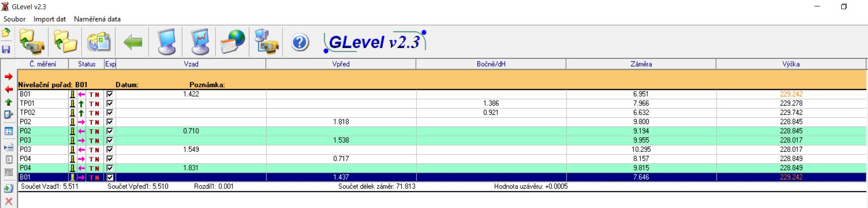
Task: Click Nivelační pořad: B01 header label
Action: tap(53, 85)
